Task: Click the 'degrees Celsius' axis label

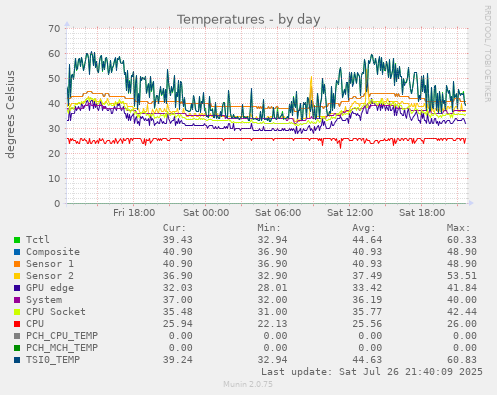Action: pyautogui.click(x=10, y=114)
